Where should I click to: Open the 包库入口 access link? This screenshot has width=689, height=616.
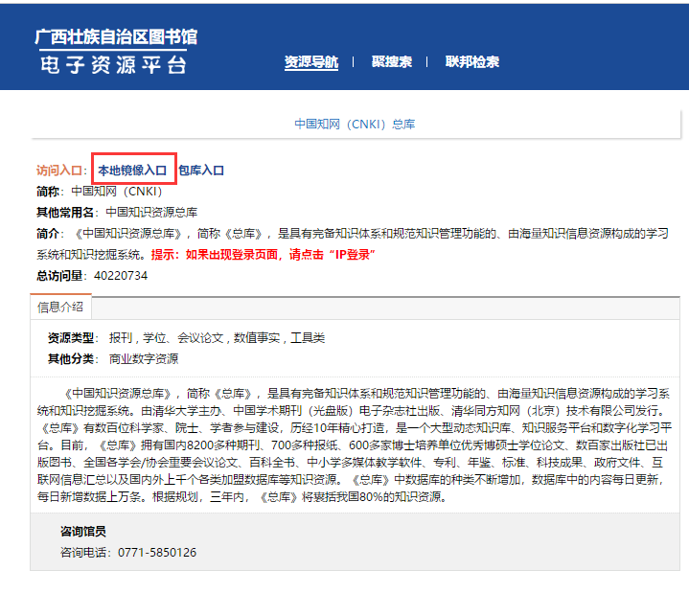[201, 170]
